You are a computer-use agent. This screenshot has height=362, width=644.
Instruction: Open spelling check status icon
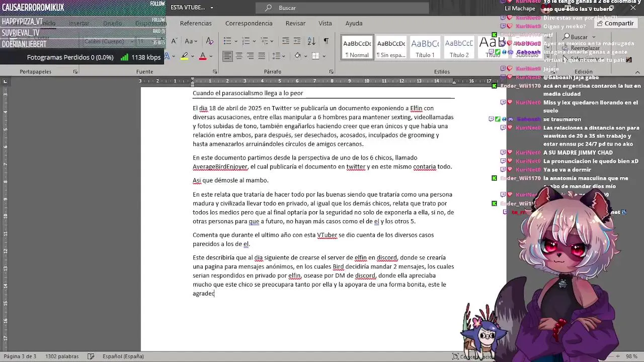[91, 356]
